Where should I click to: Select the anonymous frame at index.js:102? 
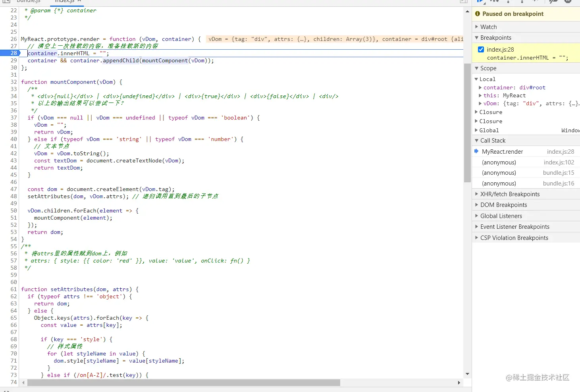526,162
